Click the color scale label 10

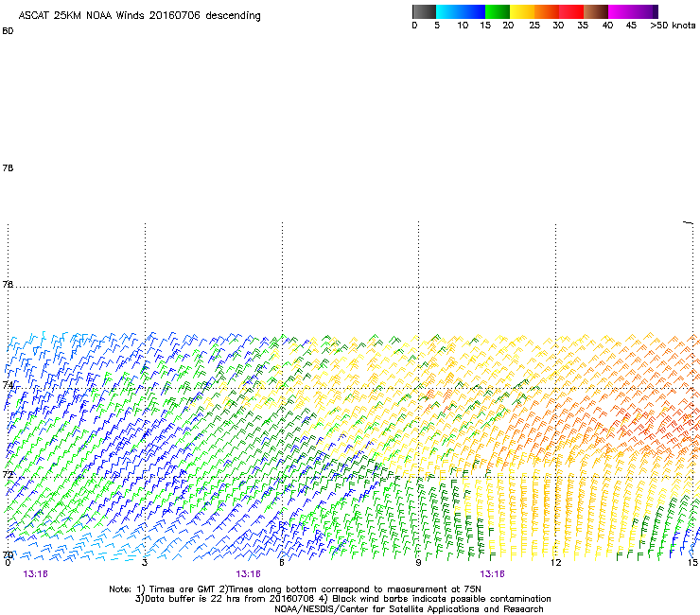463,26
